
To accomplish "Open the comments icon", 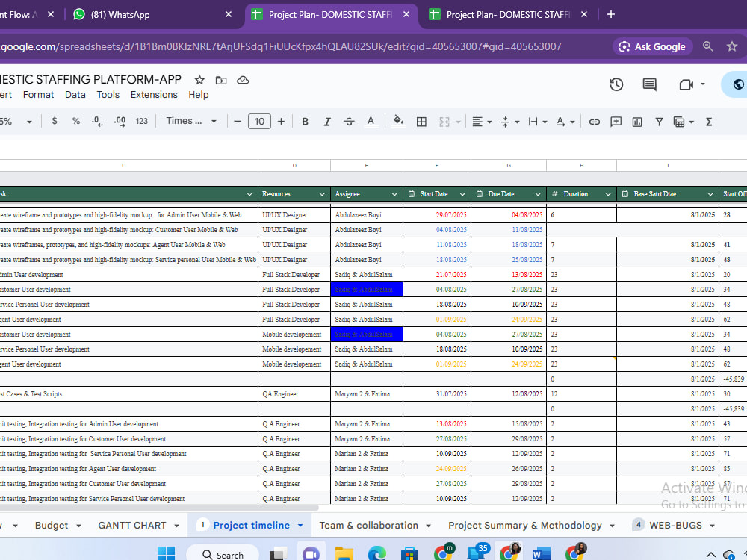I will tap(649, 85).
